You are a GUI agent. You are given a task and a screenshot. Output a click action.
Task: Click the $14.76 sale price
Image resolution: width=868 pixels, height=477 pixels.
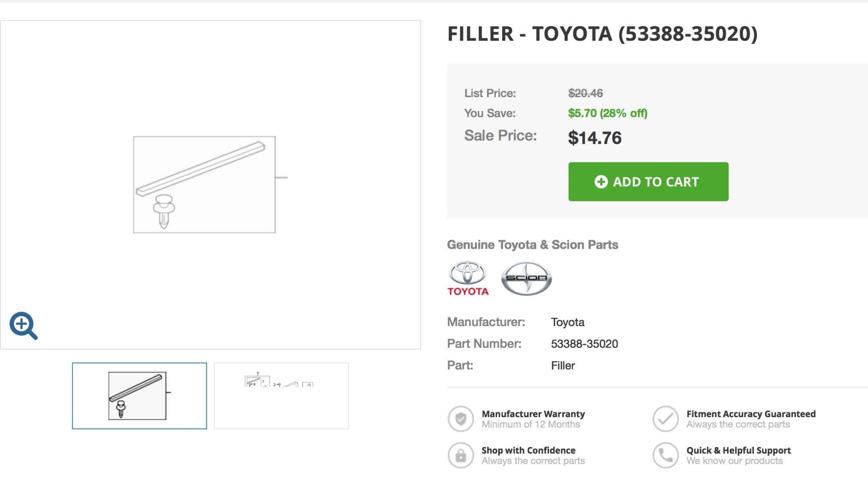click(x=595, y=138)
